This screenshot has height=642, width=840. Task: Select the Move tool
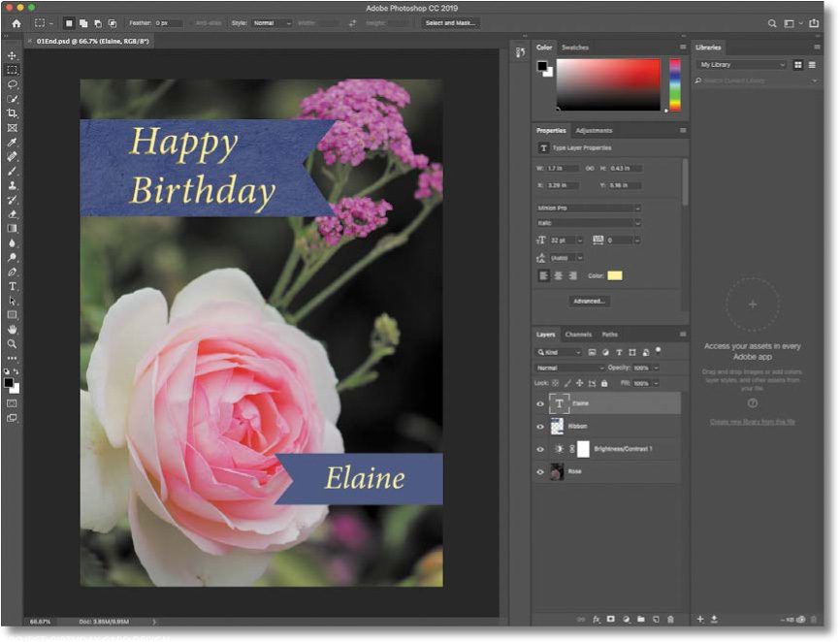13,55
